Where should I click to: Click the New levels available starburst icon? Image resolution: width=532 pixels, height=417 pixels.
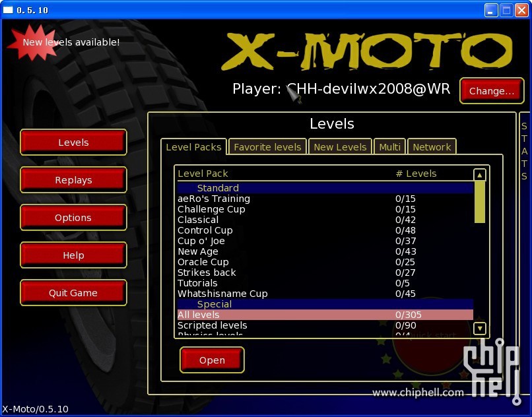click(x=32, y=42)
